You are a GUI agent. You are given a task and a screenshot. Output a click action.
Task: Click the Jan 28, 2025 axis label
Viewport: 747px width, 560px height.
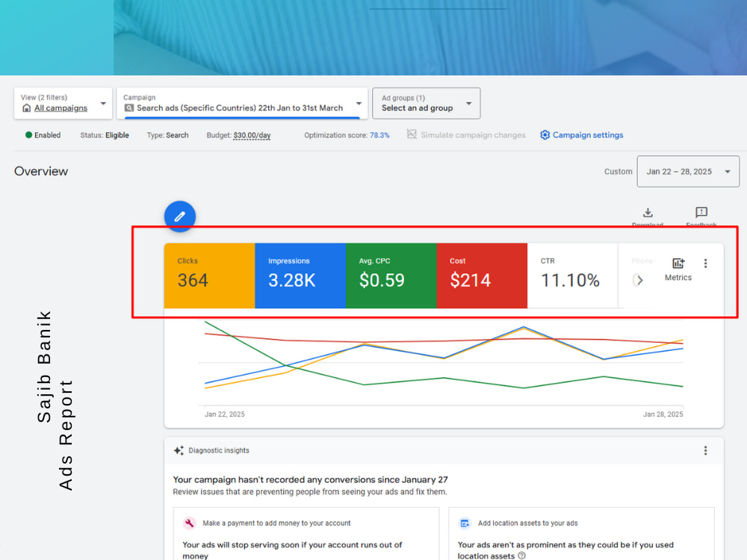[x=663, y=414]
